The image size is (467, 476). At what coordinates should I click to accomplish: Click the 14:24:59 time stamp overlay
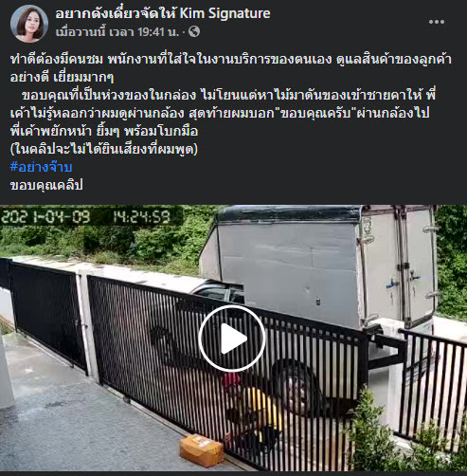coord(141,217)
